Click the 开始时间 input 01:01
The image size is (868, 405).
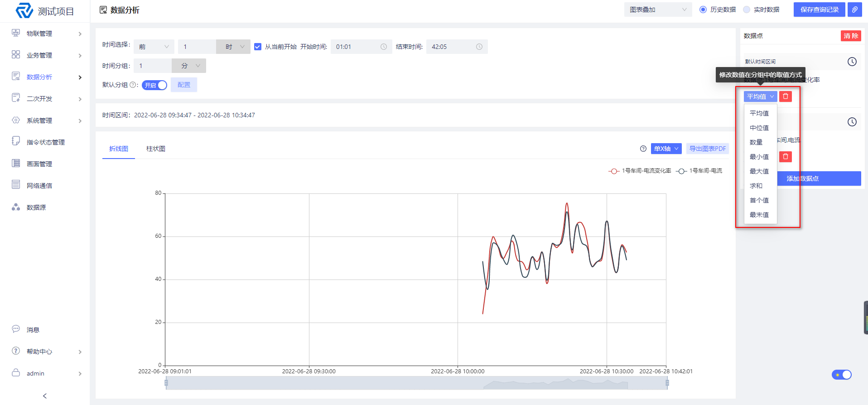click(x=361, y=47)
